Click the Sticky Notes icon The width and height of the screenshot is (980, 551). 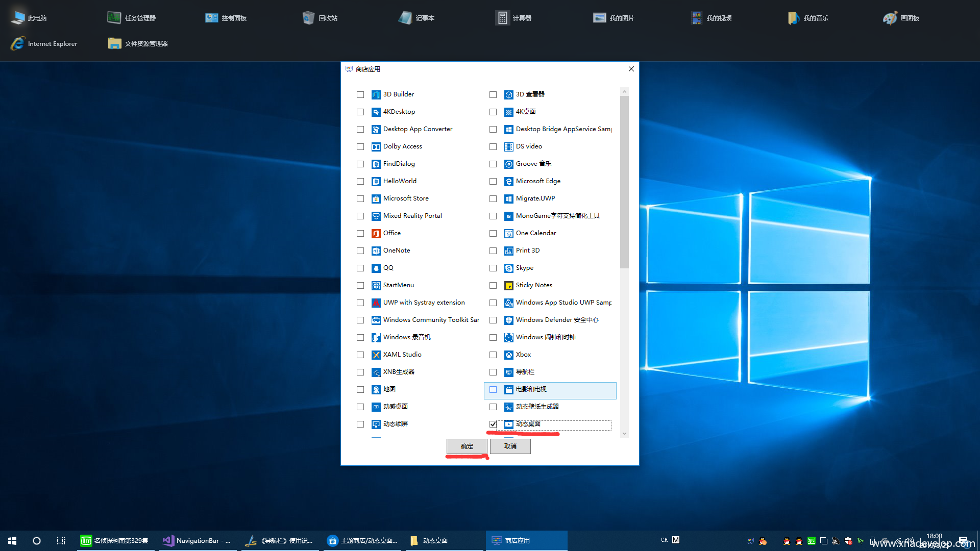pyautogui.click(x=508, y=285)
